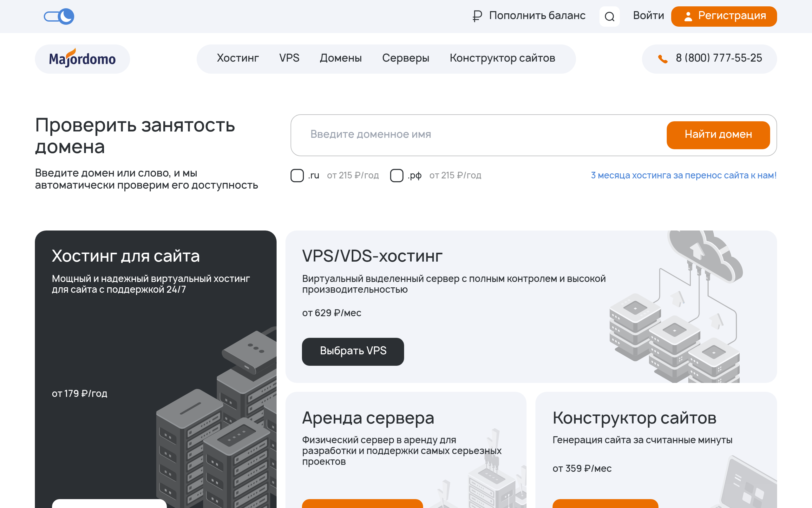The image size is (812, 508).
Task: Click the от 359 ₽/мес price text
Action: point(582,468)
